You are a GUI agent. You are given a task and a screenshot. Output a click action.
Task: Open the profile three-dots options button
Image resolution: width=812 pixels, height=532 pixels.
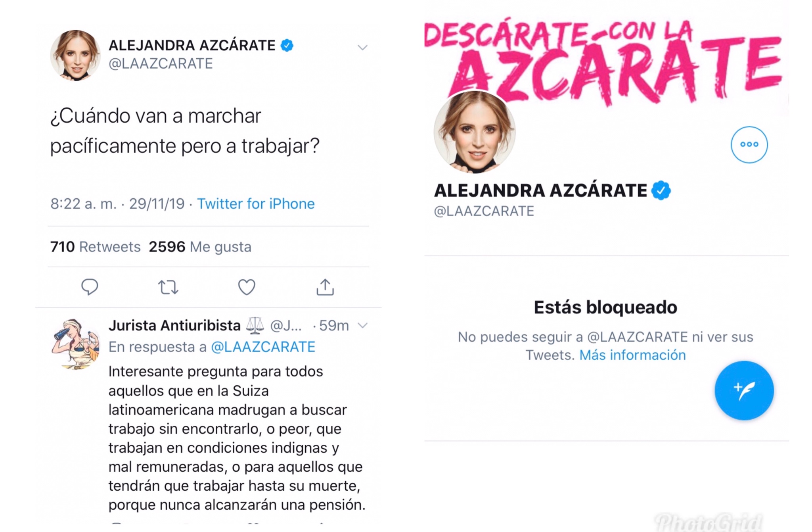(x=749, y=144)
